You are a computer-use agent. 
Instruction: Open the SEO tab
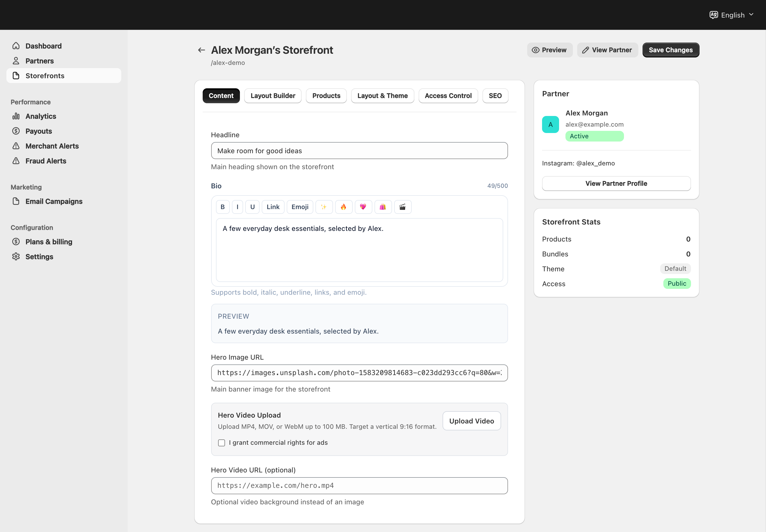tap(495, 96)
